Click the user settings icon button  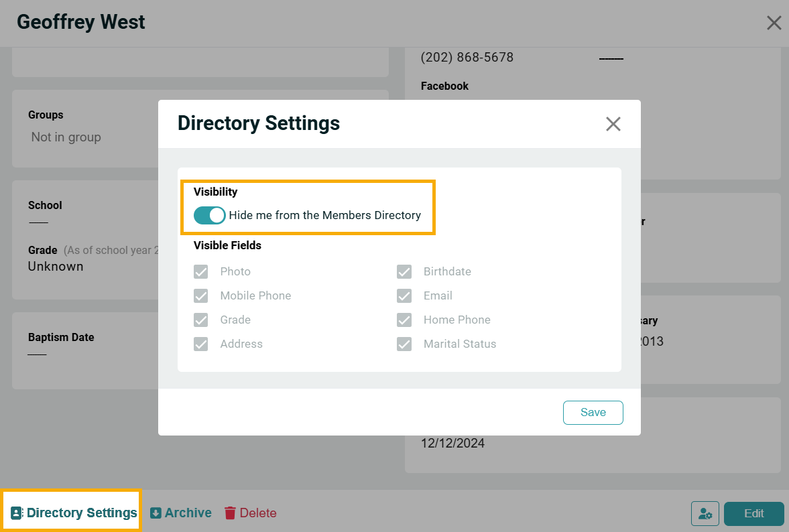click(x=705, y=514)
